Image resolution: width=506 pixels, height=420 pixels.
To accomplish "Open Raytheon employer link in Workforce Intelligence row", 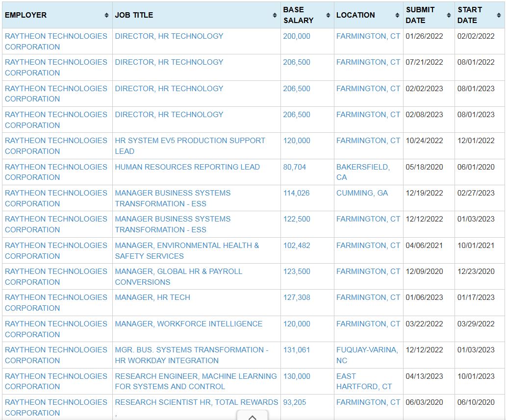I will pos(56,329).
